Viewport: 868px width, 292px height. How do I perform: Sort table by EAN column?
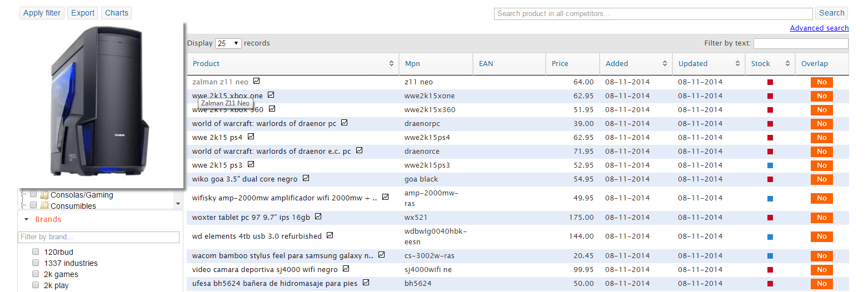[x=509, y=64]
